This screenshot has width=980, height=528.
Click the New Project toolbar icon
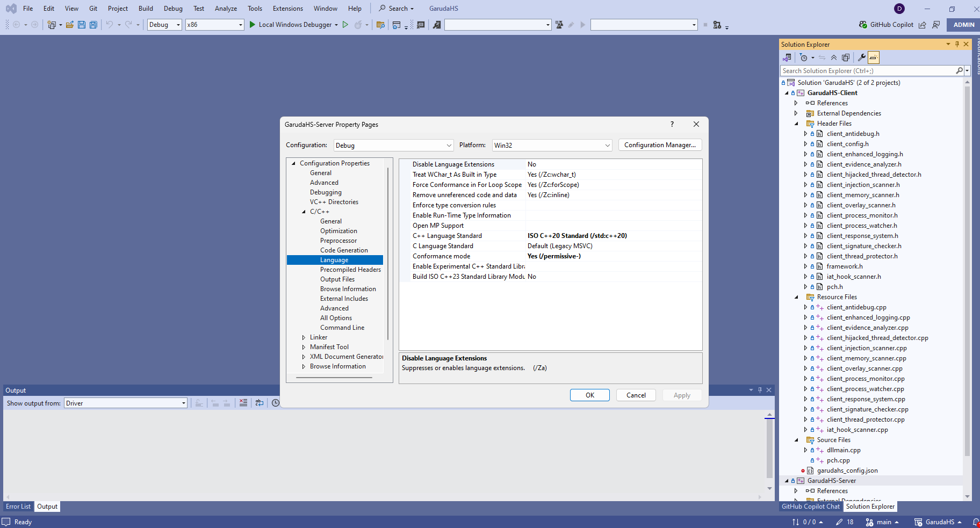click(x=52, y=25)
